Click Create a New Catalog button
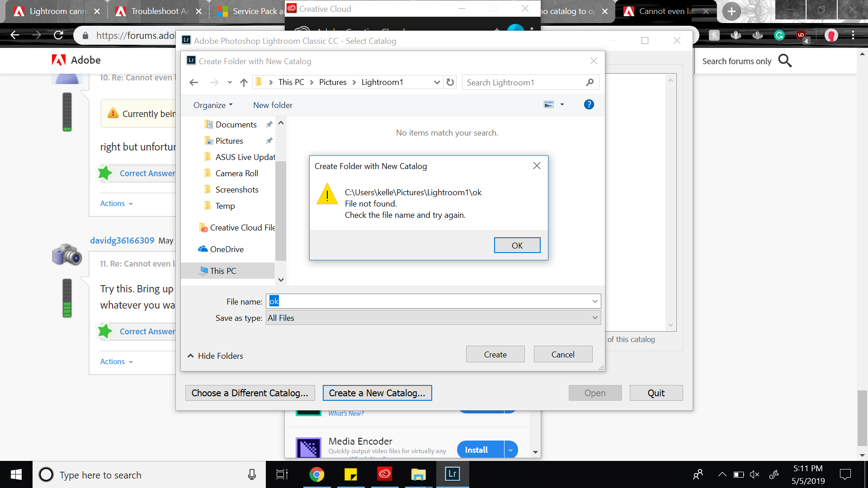 pyautogui.click(x=377, y=393)
